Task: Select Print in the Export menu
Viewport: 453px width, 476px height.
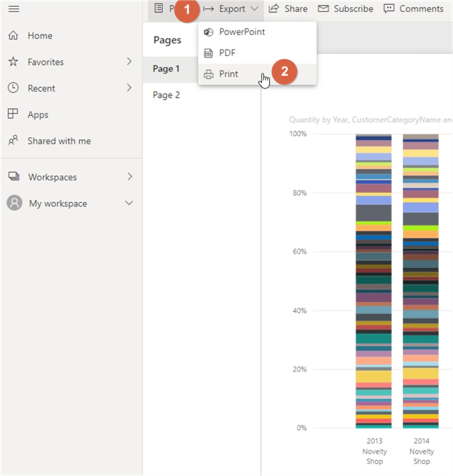Action: (x=228, y=74)
